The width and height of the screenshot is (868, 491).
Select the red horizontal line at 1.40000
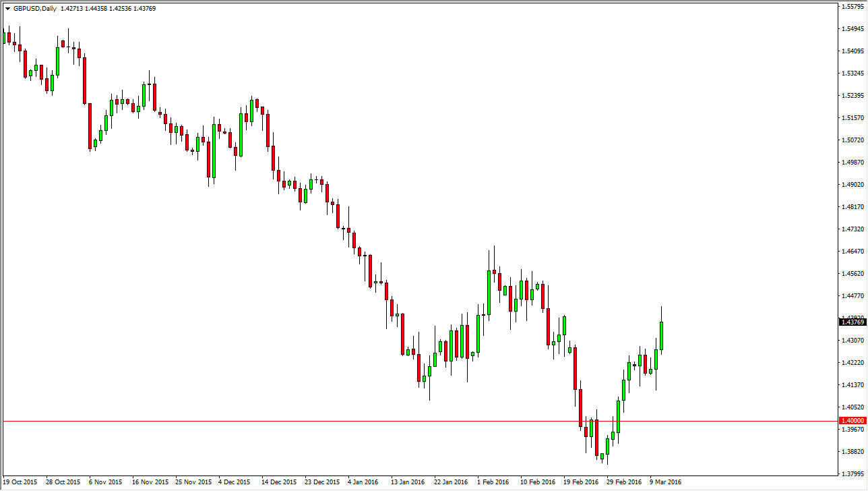coord(404,420)
